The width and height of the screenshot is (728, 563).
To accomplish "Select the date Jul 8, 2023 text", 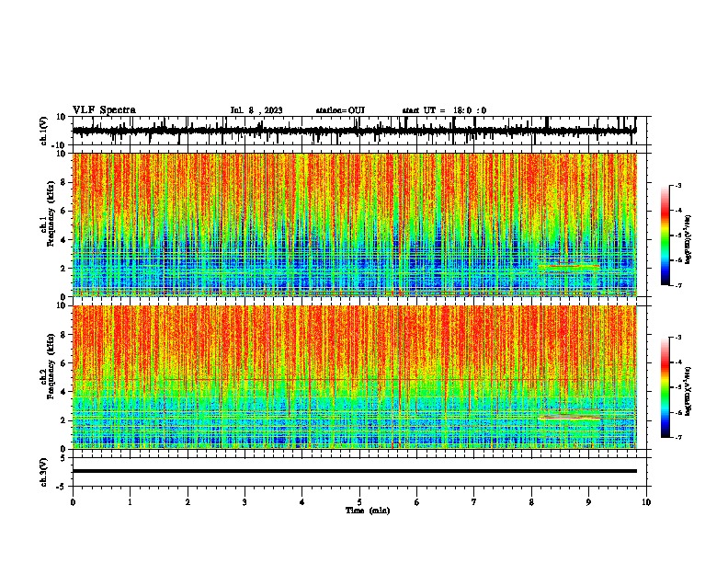I will [x=256, y=110].
